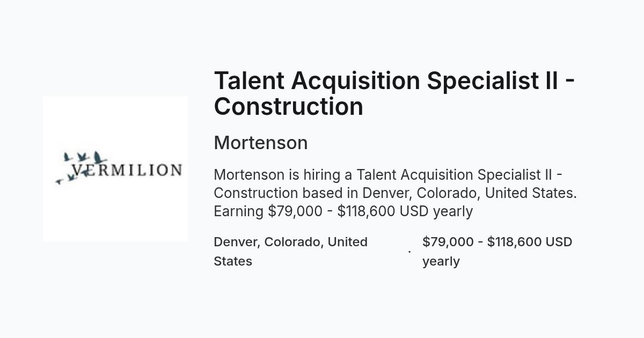Click the word "Talent" in the main heading
The width and height of the screenshot is (644, 338).
point(249,80)
